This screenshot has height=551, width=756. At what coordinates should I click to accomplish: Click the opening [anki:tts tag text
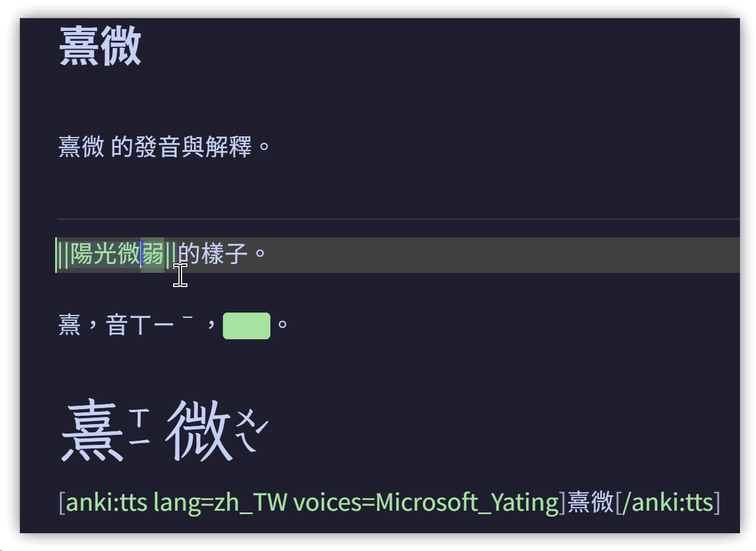(x=103, y=502)
